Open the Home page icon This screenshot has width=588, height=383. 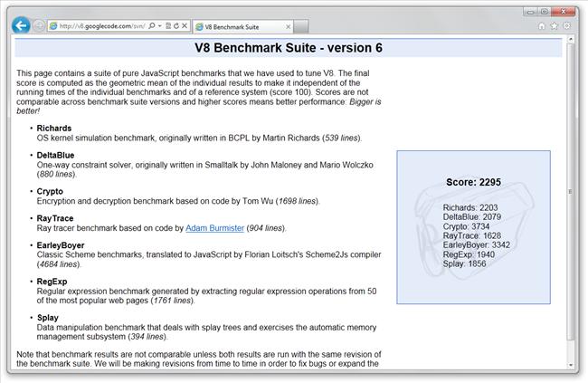click(542, 26)
